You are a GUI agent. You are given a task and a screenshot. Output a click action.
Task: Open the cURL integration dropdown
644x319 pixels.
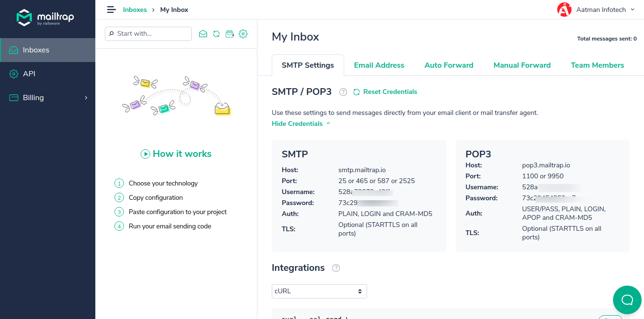point(319,291)
